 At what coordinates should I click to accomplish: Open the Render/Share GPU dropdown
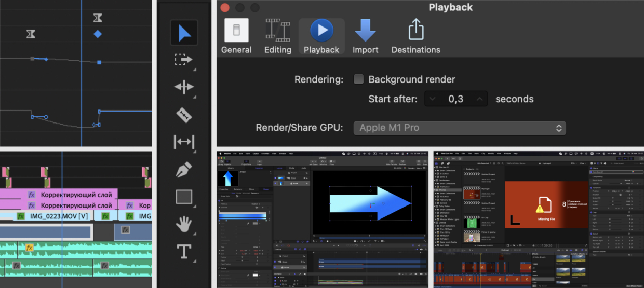coord(460,128)
